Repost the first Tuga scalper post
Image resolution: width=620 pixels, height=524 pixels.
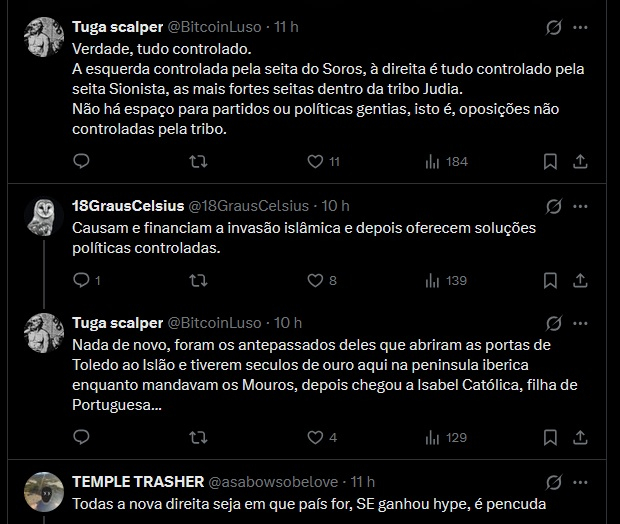click(x=198, y=161)
